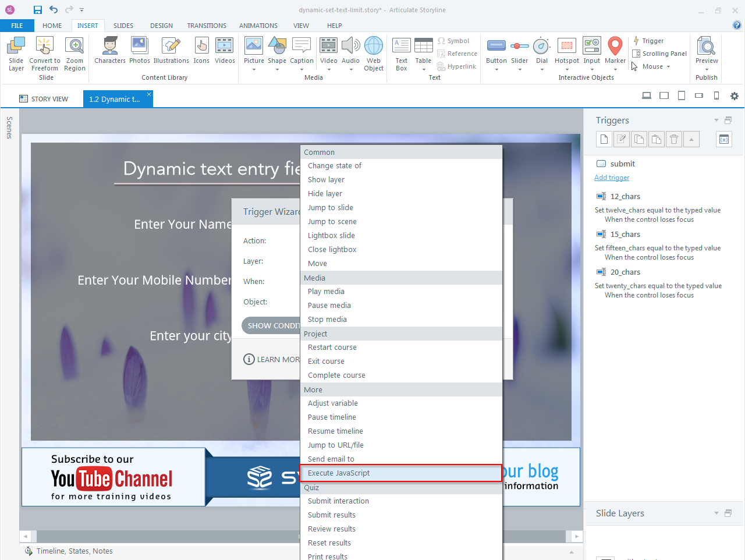
Task: Collapse the Slide Layers panel arrow
Action: pos(716,513)
